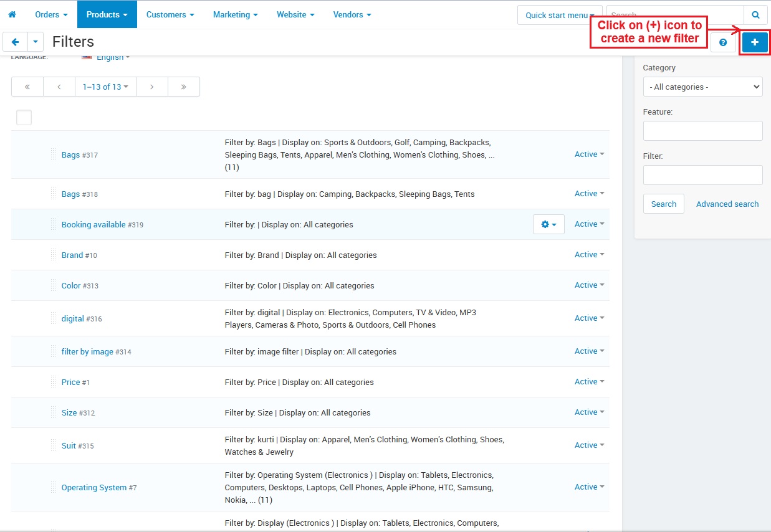This screenshot has width=771, height=532.
Task: Open the Marketing menu
Action: coord(235,14)
